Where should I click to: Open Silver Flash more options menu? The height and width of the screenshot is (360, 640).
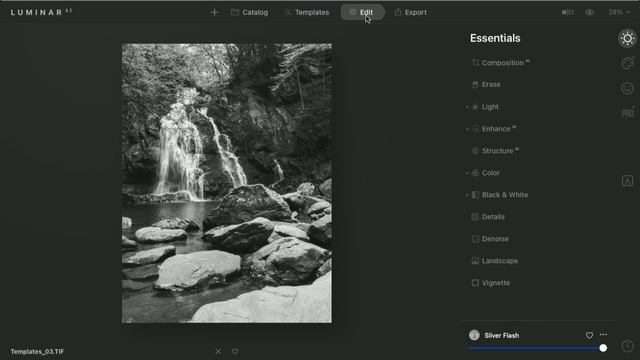[603, 335]
